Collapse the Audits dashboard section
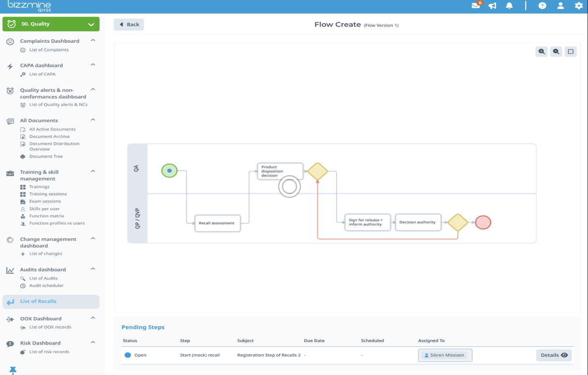Image resolution: width=588 pixels, height=375 pixels. tap(93, 269)
